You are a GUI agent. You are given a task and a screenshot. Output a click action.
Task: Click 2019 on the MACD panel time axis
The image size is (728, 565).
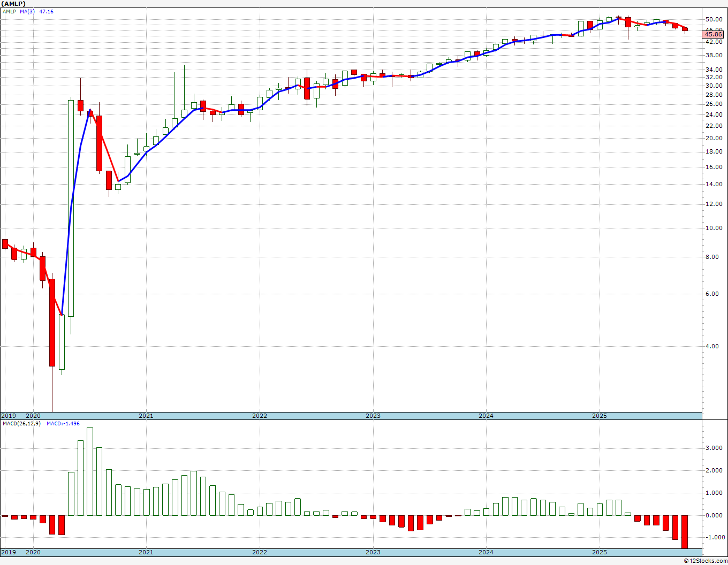pos(8,552)
